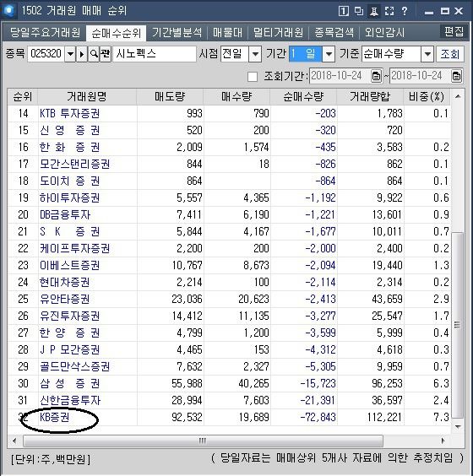Select the J P 모간증권 broker name
The width and height of the screenshot is (473, 476).
coord(69,349)
